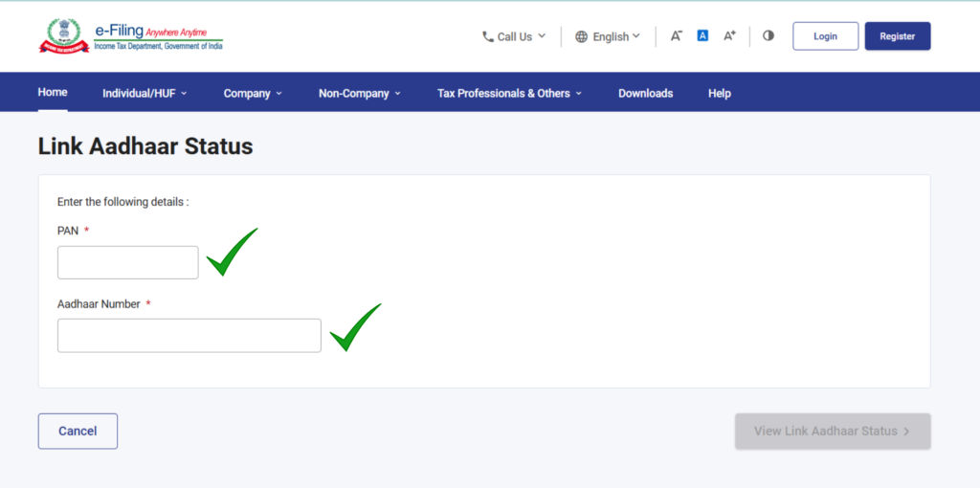Click the phone icon beside Call Us
This screenshot has width=980, height=488.
(x=488, y=37)
